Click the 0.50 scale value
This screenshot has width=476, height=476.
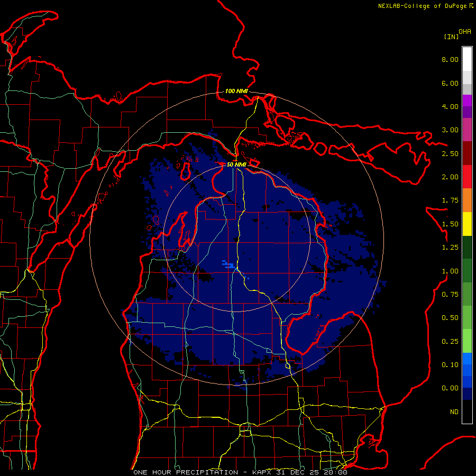point(450,318)
